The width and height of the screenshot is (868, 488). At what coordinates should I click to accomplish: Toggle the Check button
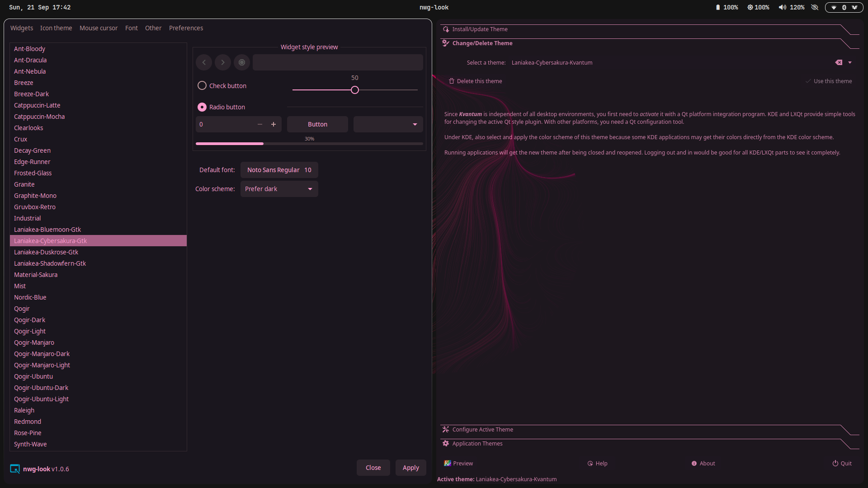point(202,85)
